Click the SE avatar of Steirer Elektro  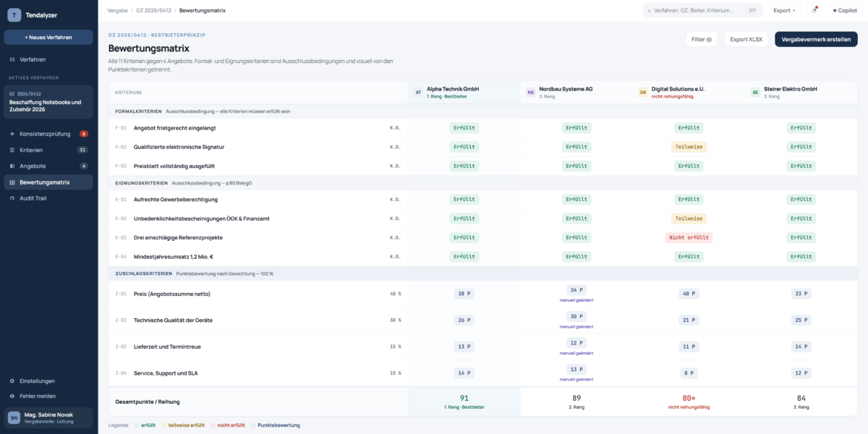[x=755, y=93]
